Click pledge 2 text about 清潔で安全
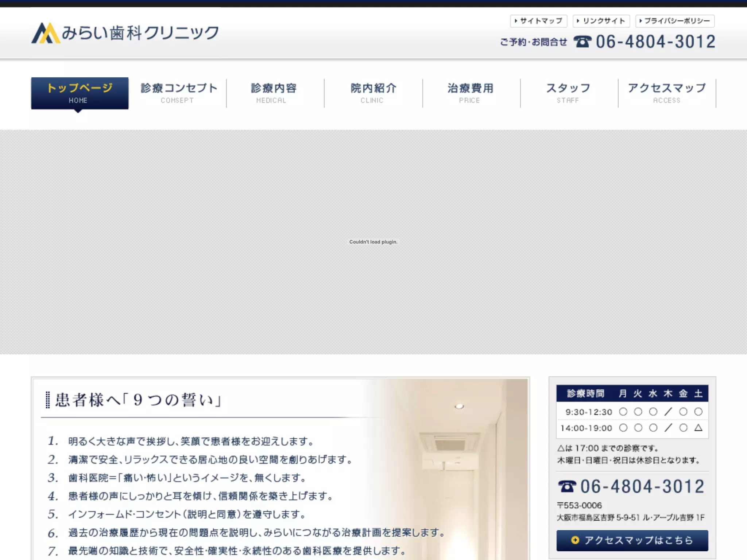Viewport: 747px width, 560px height. pyautogui.click(x=210, y=460)
